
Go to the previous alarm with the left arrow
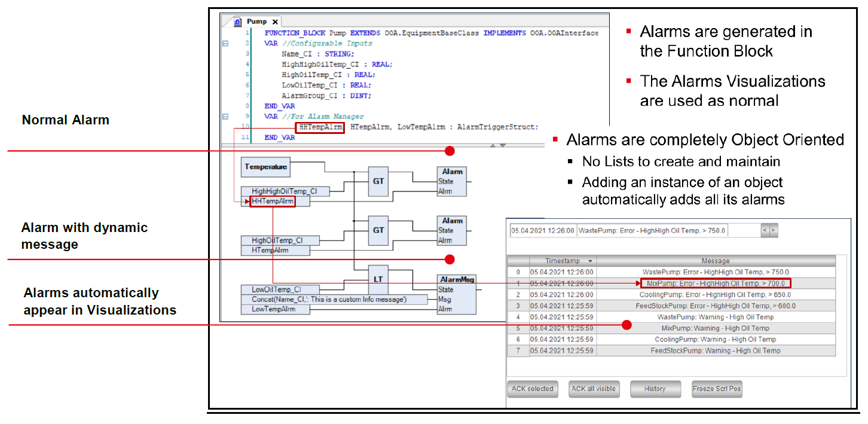coord(765,230)
